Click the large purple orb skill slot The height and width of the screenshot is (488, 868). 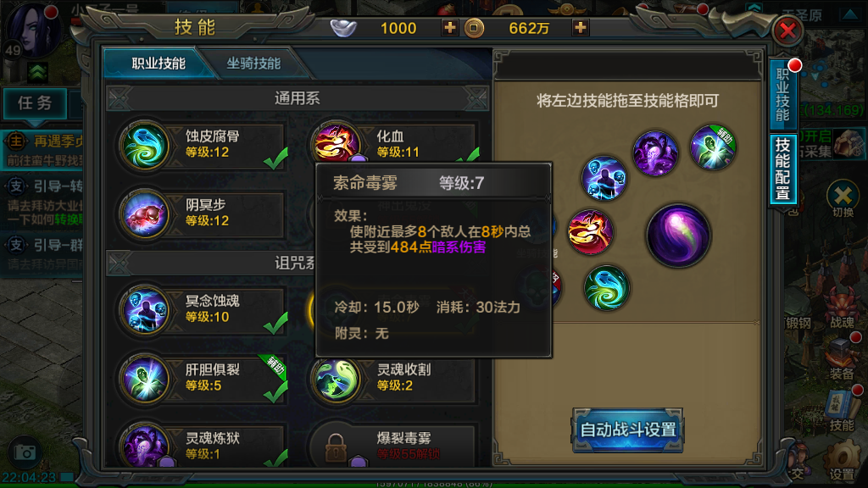678,236
